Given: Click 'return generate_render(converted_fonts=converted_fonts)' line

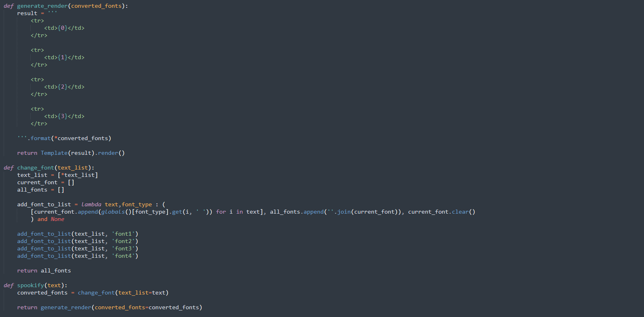Looking at the screenshot, I should [x=110, y=307].
